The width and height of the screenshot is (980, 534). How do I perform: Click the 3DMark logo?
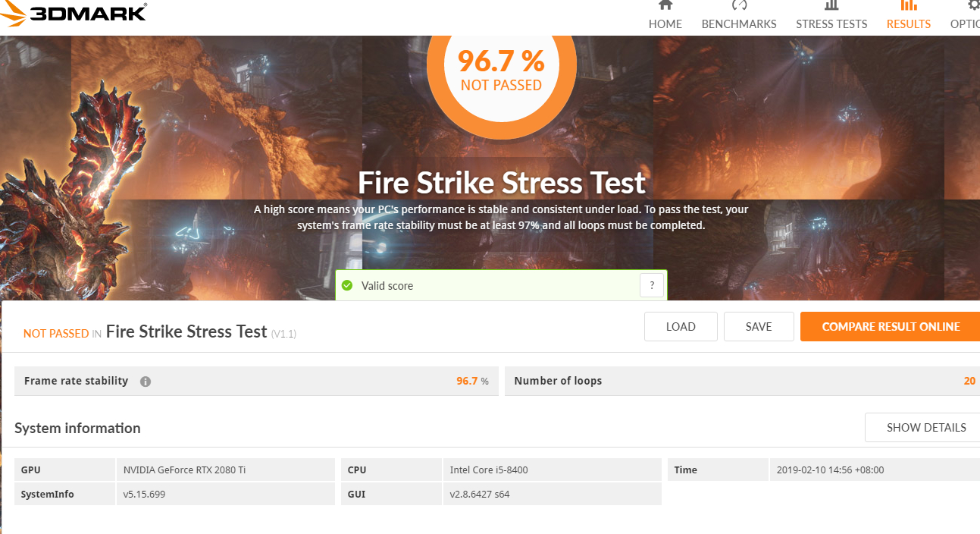point(74,14)
